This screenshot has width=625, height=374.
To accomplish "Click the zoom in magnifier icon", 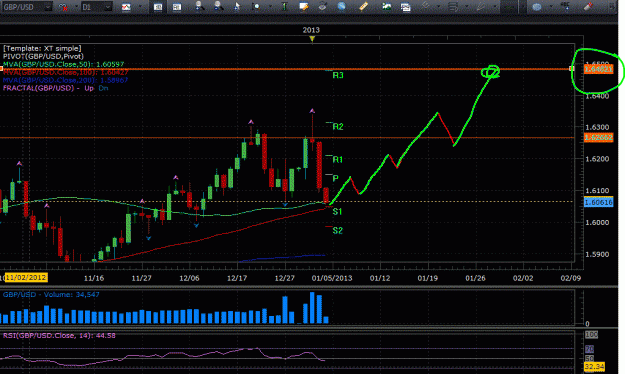I will pyautogui.click(x=199, y=6).
